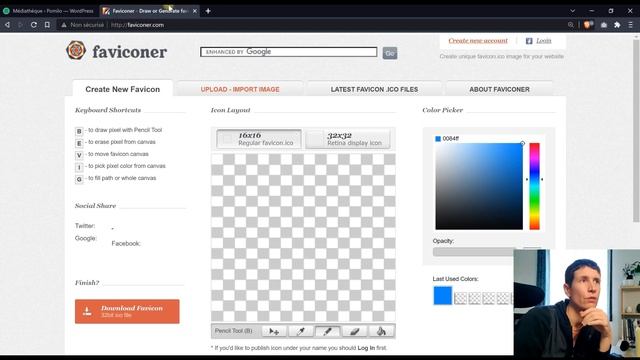The image size is (640, 360).
Task: Click the G key shortcut icon
Action: tap(79, 179)
